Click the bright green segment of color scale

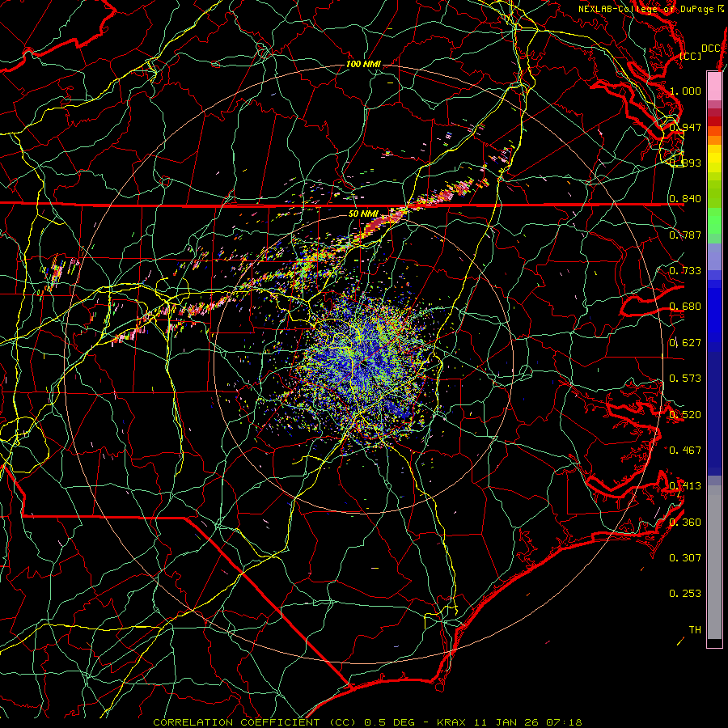714,221
